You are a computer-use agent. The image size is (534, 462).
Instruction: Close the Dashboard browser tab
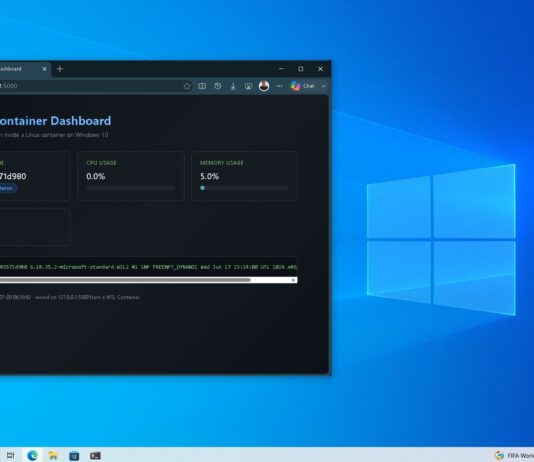click(44, 69)
